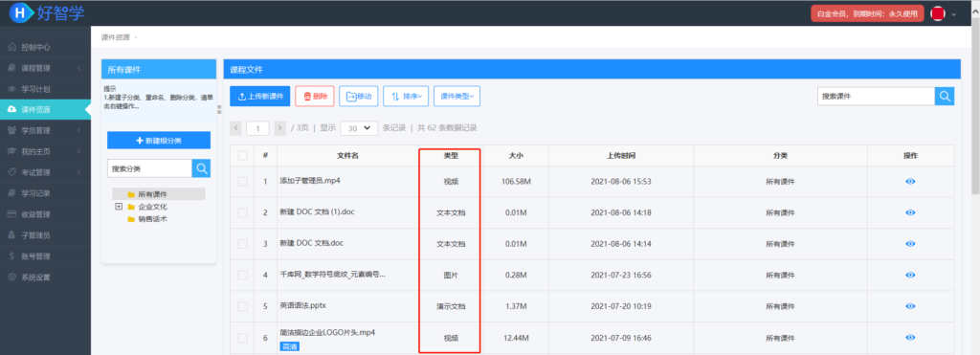Click the magnifier icon beside 搜索分类
This screenshot has height=355, width=980.
pos(201,168)
